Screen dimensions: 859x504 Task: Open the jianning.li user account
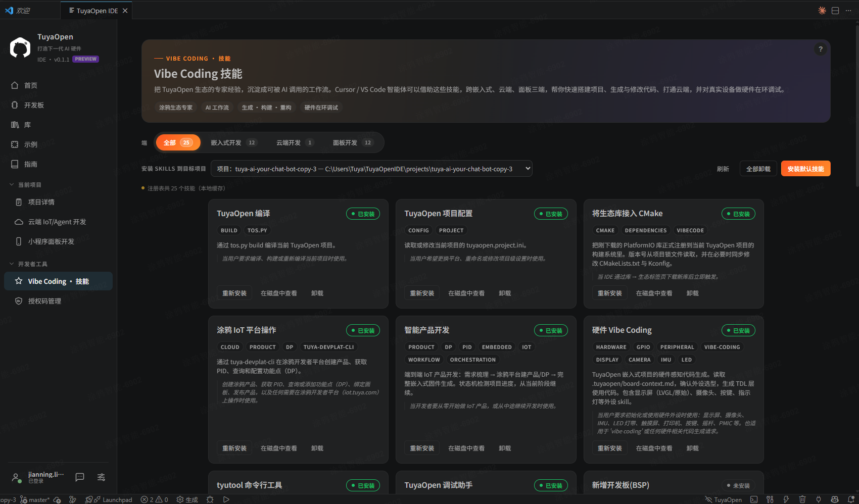(x=38, y=477)
